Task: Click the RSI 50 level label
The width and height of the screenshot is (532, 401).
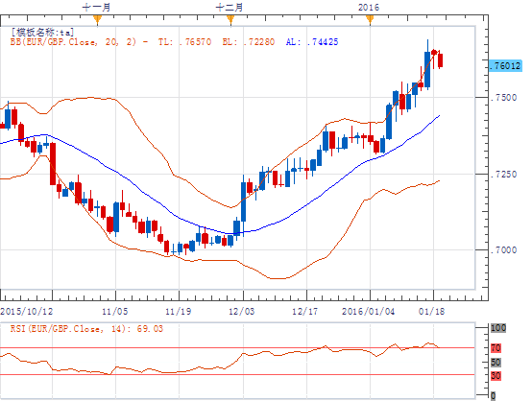Action: point(496,363)
